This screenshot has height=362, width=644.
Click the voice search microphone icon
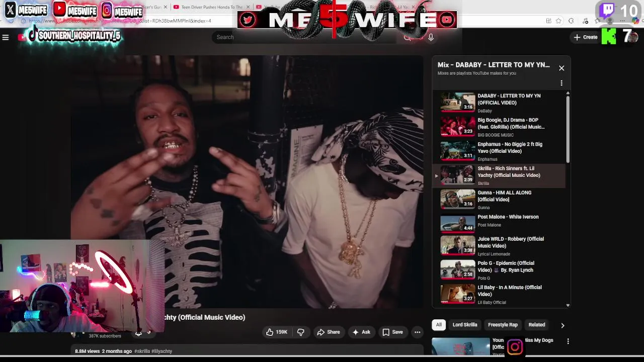click(x=431, y=37)
